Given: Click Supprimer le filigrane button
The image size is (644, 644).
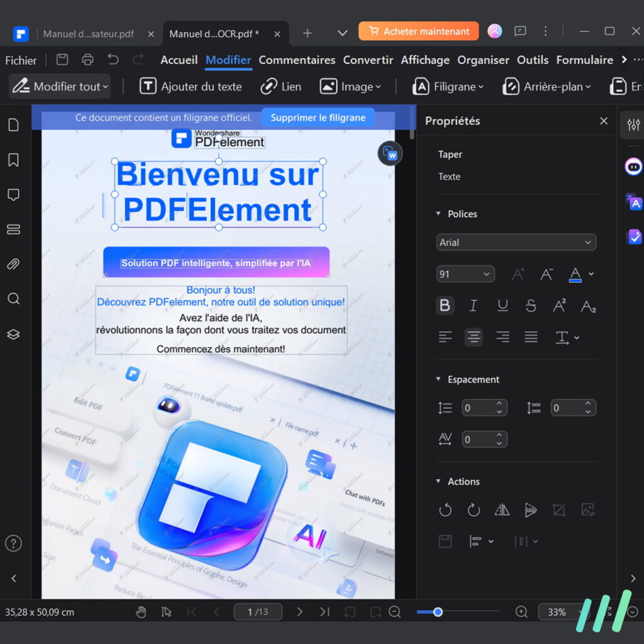Looking at the screenshot, I should coord(318,118).
